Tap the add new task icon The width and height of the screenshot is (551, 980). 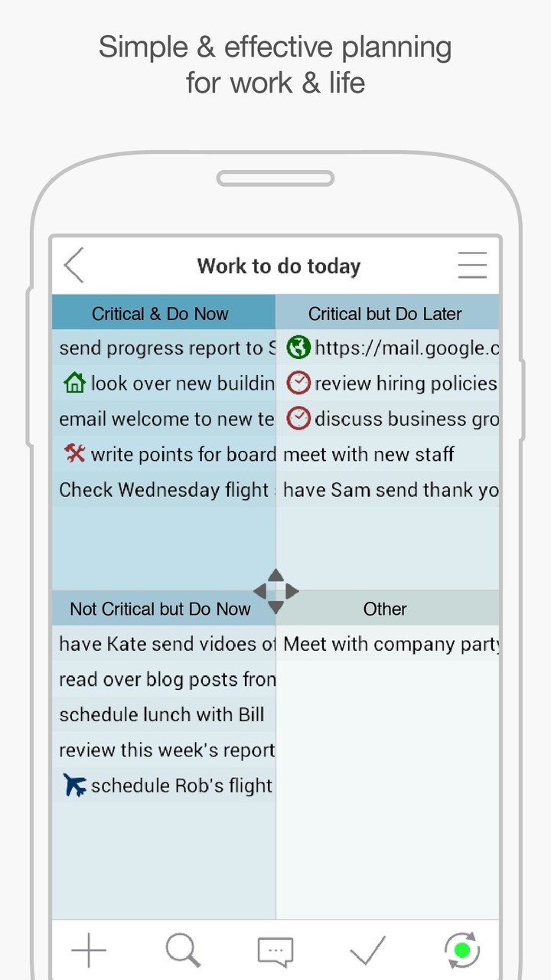point(87,950)
